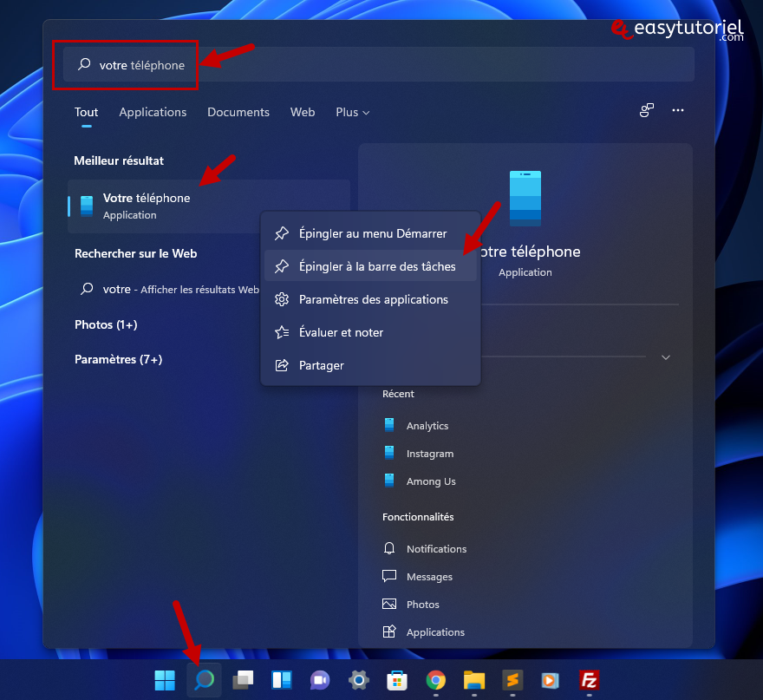The image size is (763, 700).
Task: Click the share icon beside Partager
Action: (282, 365)
